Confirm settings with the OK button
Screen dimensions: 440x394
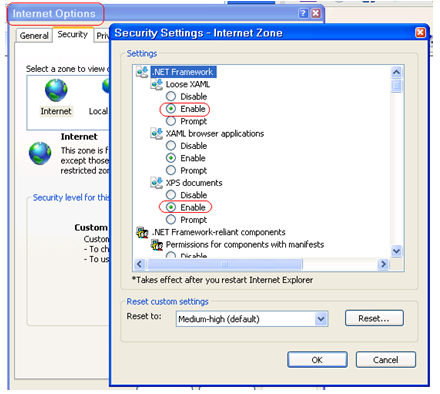pyautogui.click(x=317, y=360)
